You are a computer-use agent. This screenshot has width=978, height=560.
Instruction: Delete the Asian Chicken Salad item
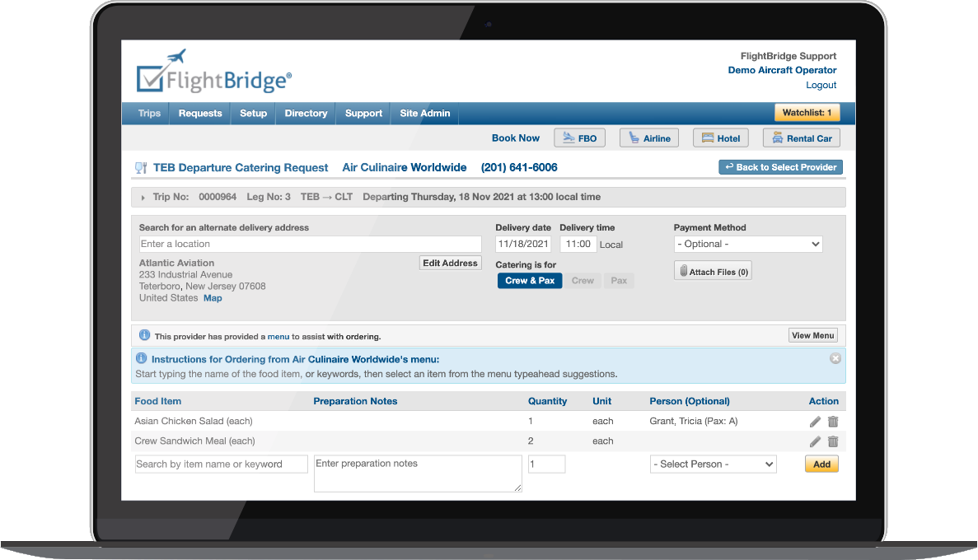833,422
